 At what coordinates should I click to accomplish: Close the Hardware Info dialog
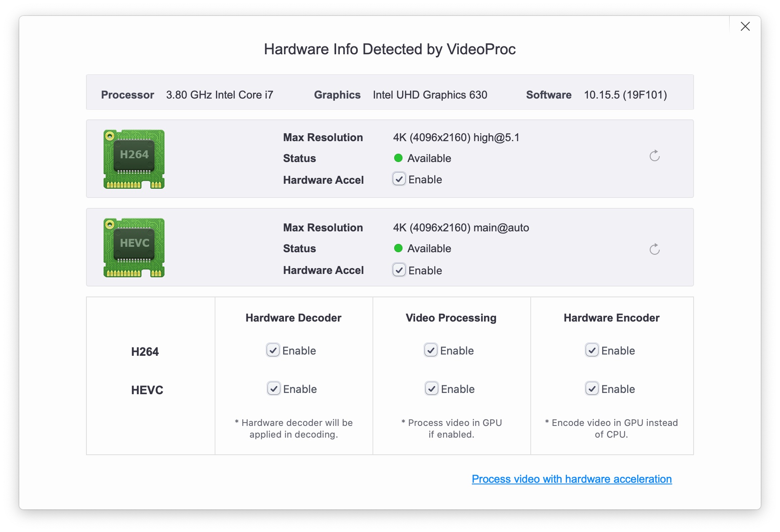tap(745, 26)
